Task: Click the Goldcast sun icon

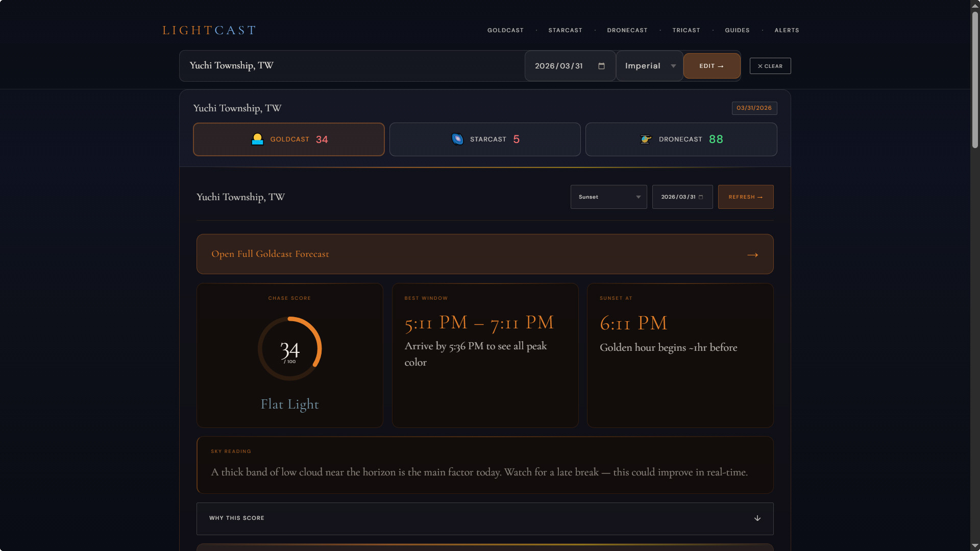Action: pyautogui.click(x=257, y=139)
